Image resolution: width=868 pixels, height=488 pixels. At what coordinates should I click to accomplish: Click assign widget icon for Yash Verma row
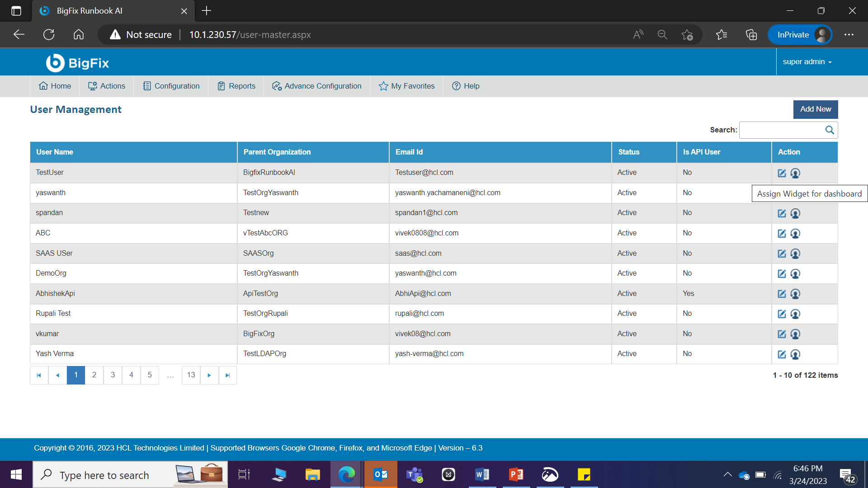795,354
